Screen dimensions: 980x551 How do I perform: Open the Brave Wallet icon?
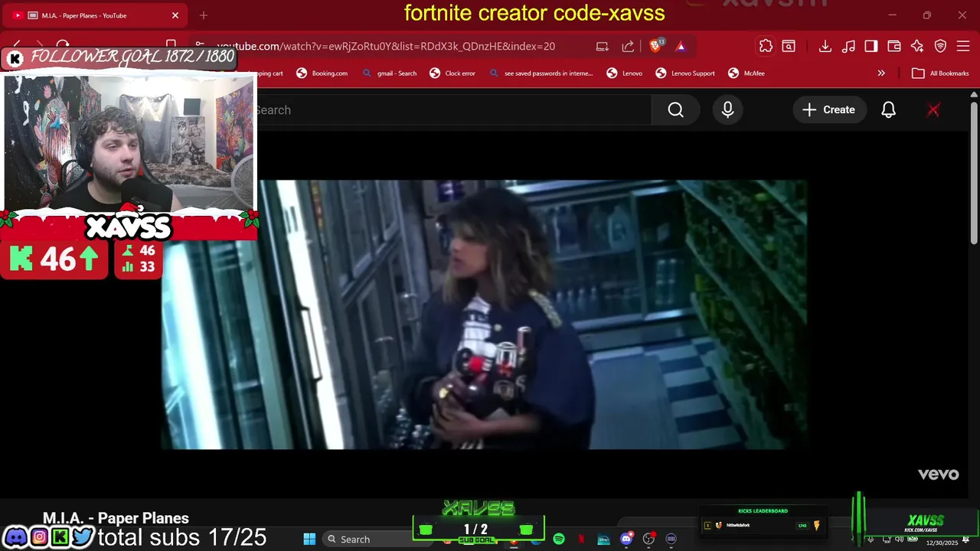pos(893,46)
